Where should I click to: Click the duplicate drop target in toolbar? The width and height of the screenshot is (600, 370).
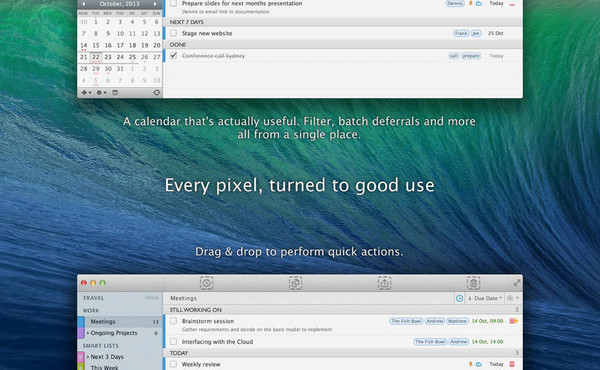click(295, 283)
